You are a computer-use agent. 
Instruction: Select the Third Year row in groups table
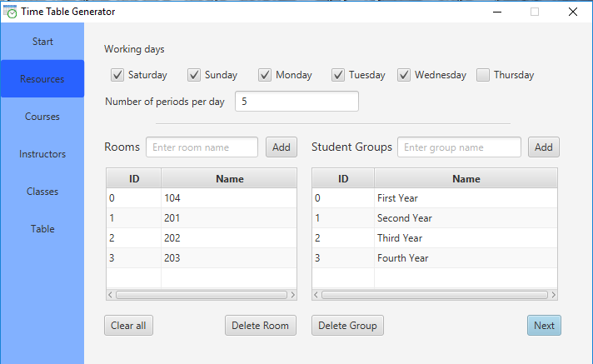[x=433, y=238]
